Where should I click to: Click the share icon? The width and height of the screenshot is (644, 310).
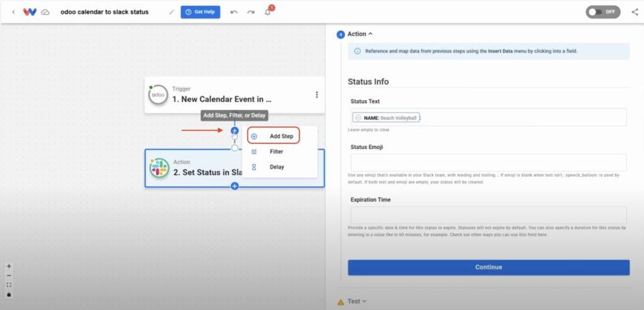click(x=635, y=12)
